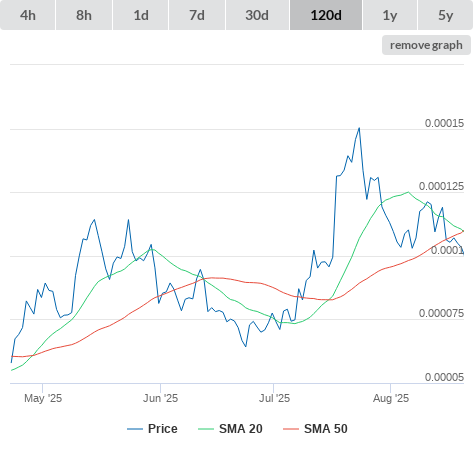Switch to the 8h time range

click(84, 15)
